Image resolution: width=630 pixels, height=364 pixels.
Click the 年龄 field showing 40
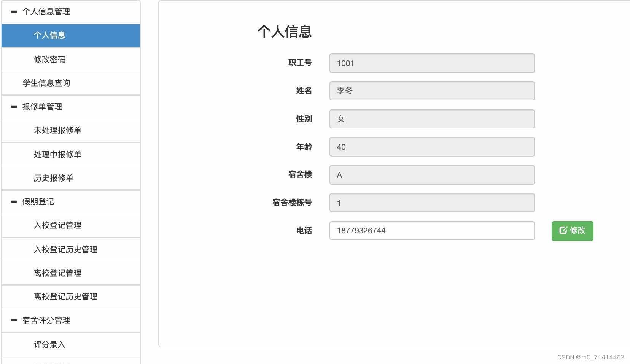click(x=432, y=147)
